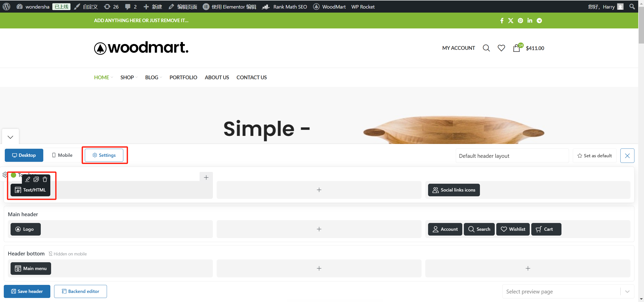Screen dimensions: 644x302
Task: Switch to the Mobile tab
Action: 62,155
